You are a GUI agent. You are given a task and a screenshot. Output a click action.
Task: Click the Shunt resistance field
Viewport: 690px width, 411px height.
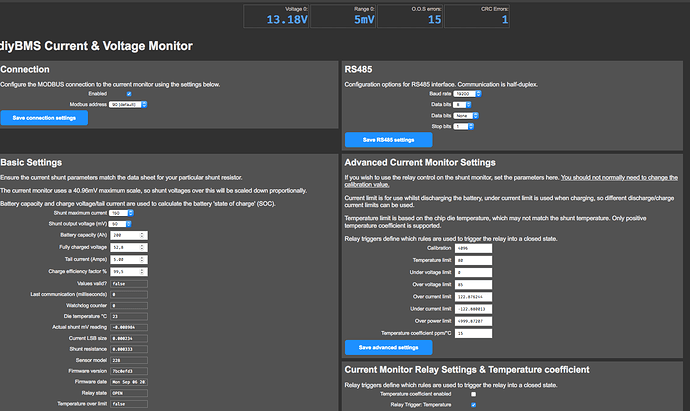(129, 349)
